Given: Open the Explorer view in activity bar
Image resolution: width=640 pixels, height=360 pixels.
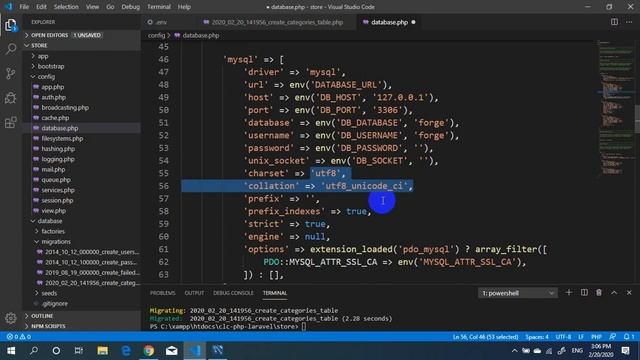Looking at the screenshot, I should tap(11, 25).
